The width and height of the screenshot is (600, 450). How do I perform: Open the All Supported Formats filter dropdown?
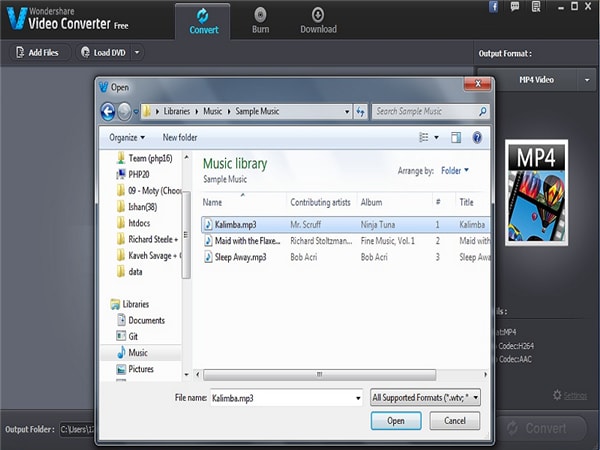click(425, 398)
